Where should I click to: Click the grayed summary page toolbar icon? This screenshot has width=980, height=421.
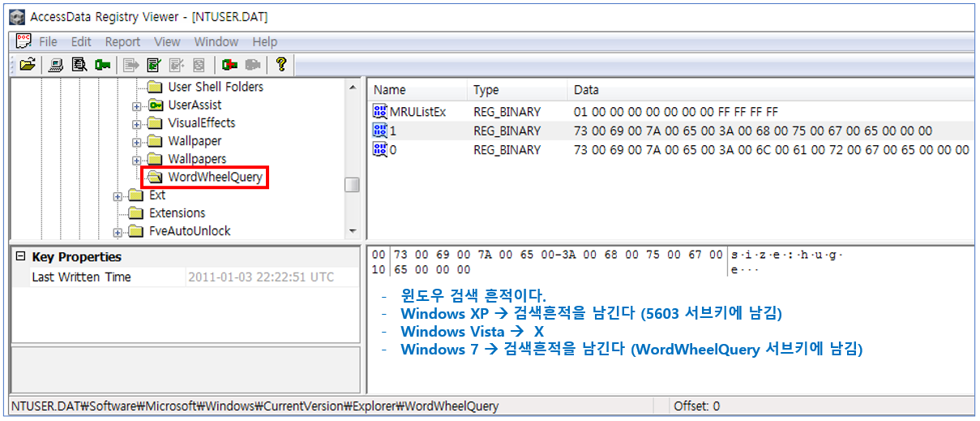pos(198,65)
